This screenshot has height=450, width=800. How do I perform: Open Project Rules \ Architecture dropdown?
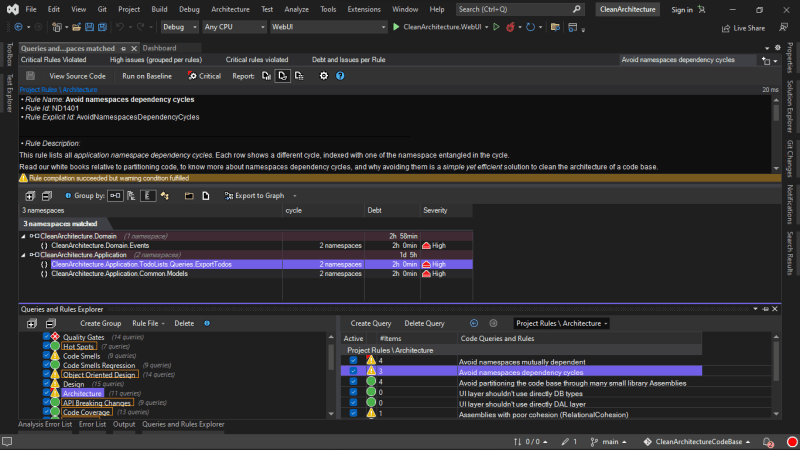(562, 323)
